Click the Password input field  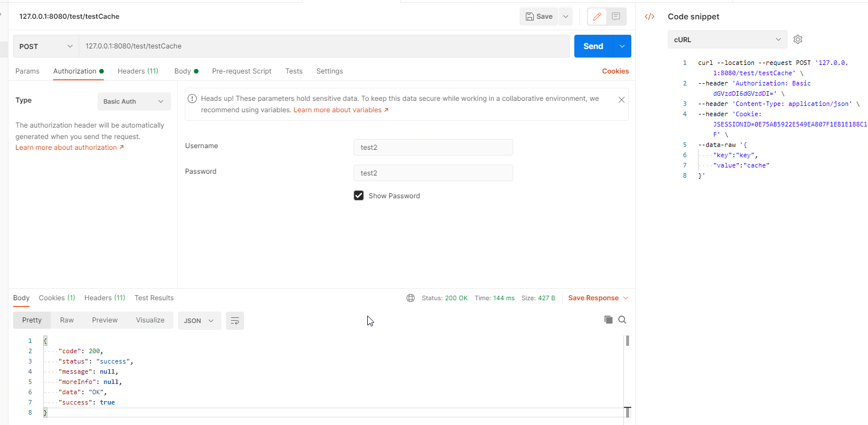click(x=433, y=173)
